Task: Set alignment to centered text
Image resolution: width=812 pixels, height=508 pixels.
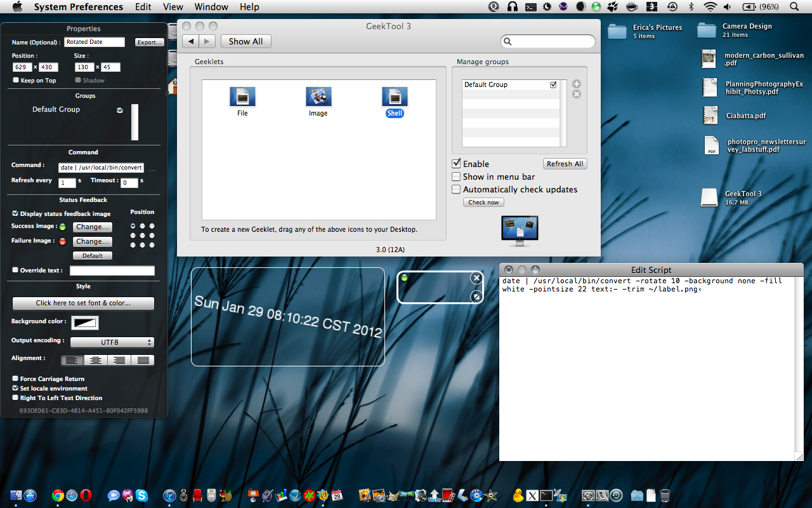Action: (96, 360)
